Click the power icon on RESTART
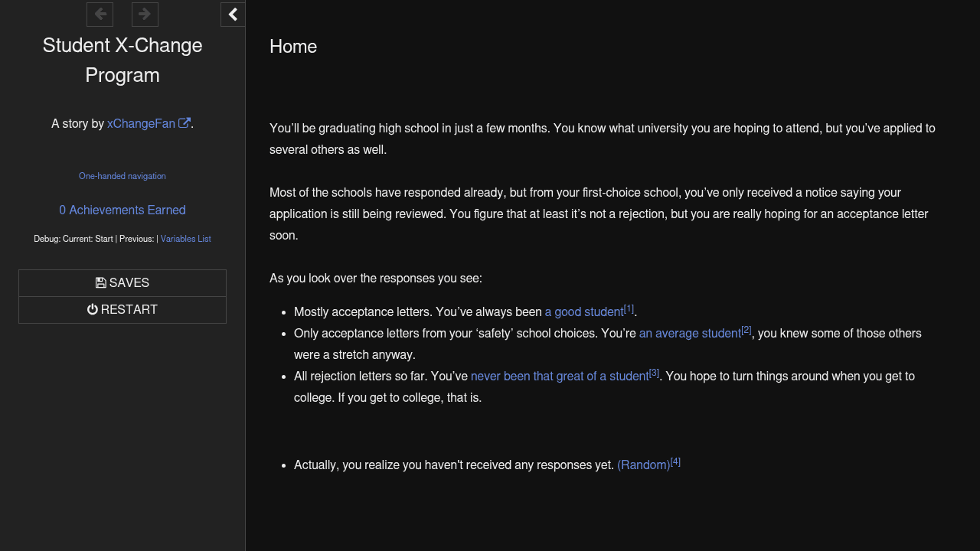This screenshot has width=980, height=551. pos(93,310)
